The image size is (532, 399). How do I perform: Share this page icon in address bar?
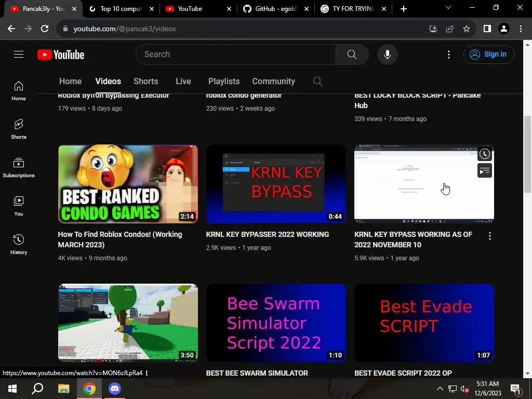[x=450, y=29]
